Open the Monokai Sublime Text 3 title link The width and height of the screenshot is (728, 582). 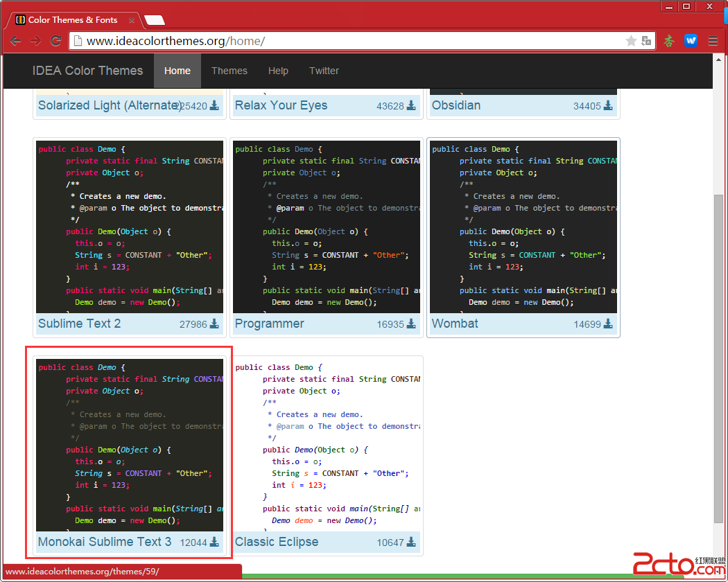point(105,542)
